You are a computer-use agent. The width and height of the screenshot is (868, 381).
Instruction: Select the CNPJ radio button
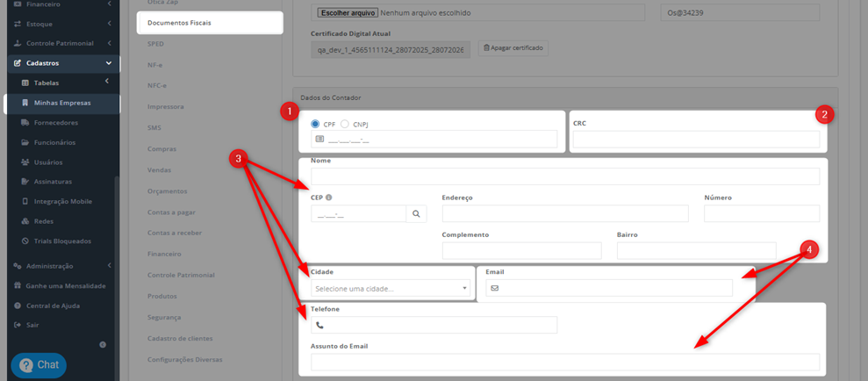pos(344,124)
